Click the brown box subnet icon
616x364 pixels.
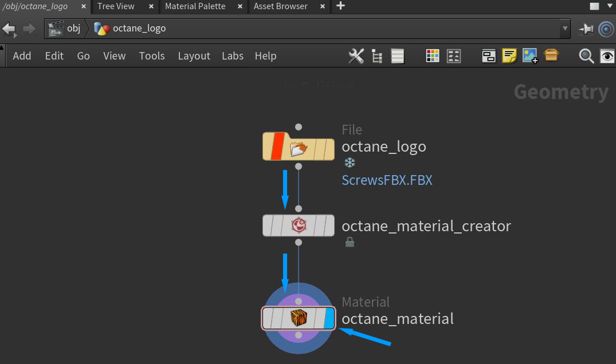[551, 56]
